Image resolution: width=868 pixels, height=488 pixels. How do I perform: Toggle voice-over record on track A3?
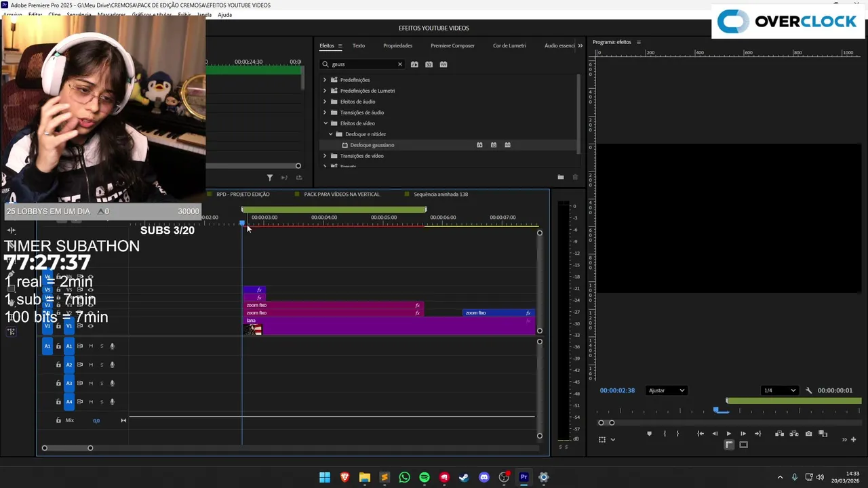[112, 384]
